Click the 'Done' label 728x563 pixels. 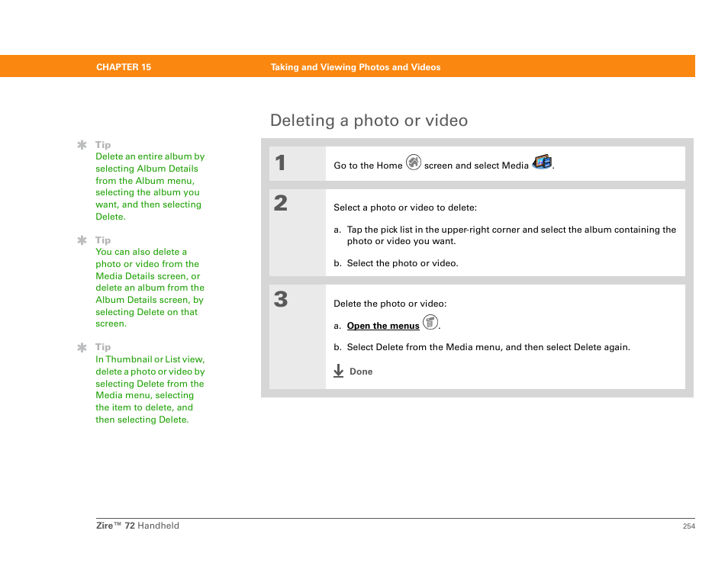[x=361, y=372]
